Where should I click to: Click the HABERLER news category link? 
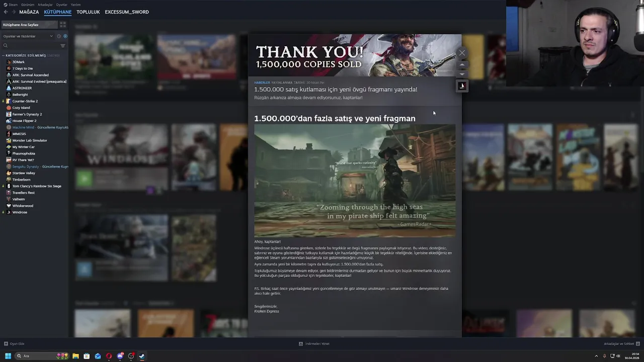coord(262,82)
